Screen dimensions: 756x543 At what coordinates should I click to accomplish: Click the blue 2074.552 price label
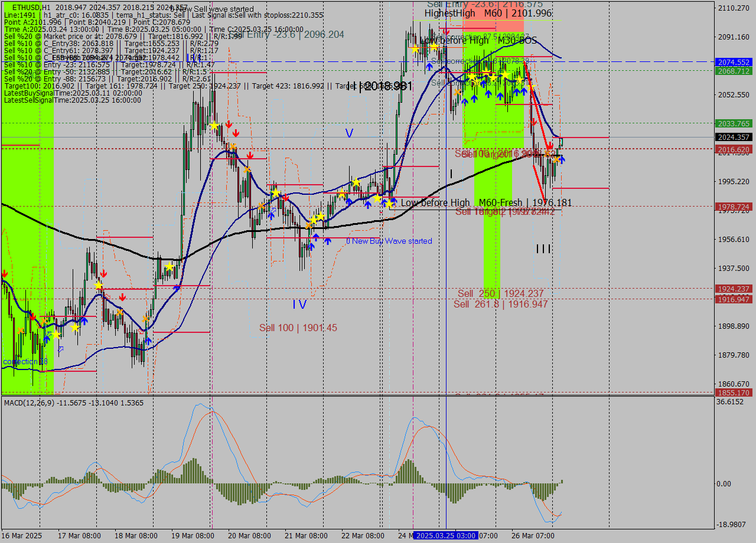(733, 62)
